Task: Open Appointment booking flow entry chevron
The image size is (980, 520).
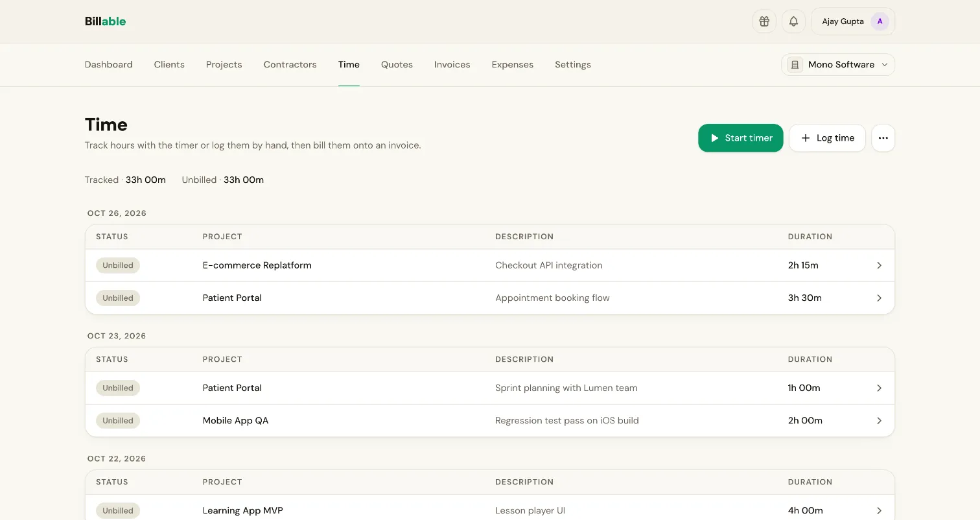Action: pos(879,298)
